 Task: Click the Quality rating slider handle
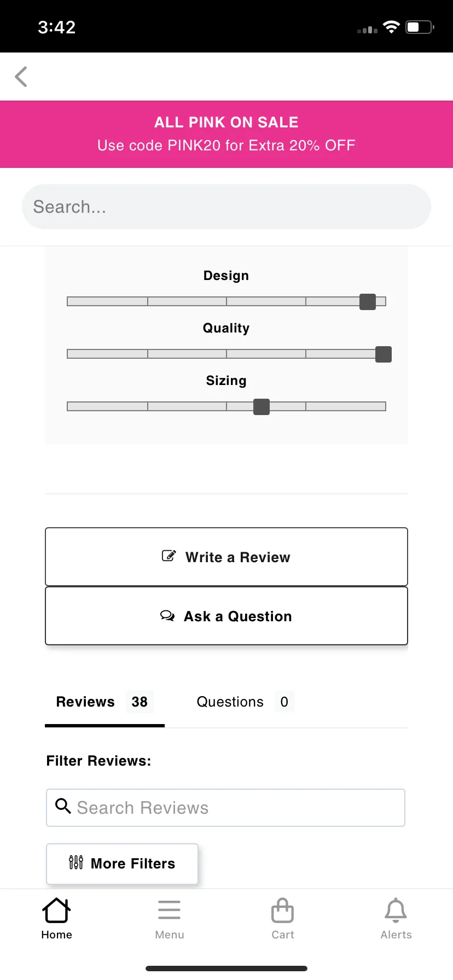click(384, 354)
